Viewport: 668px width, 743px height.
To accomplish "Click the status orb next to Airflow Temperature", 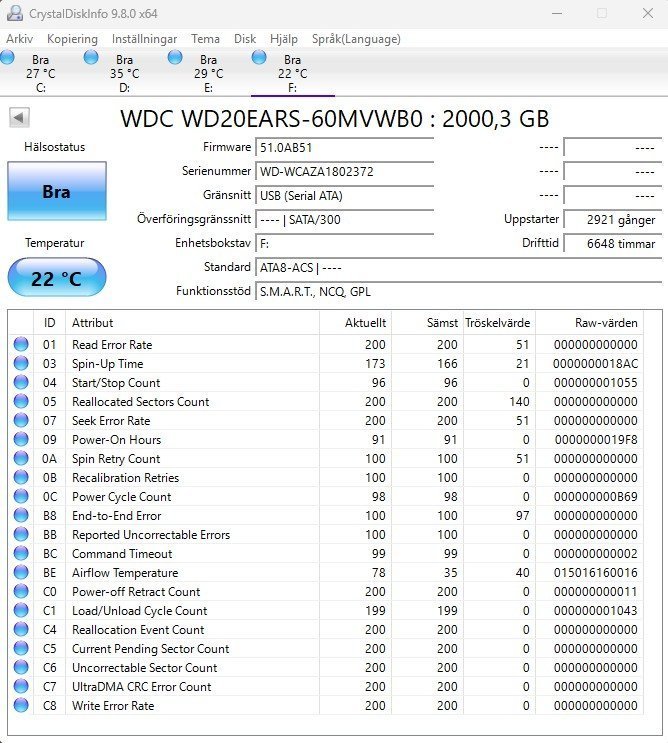I will [x=21, y=573].
